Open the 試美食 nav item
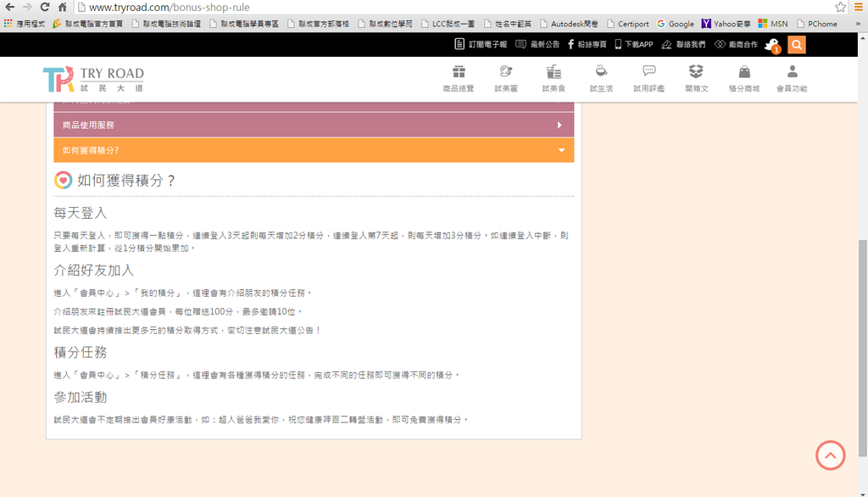Image resolution: width=868 pixels, height=497 pixels. pyautogui.click(x=554, y=79)
